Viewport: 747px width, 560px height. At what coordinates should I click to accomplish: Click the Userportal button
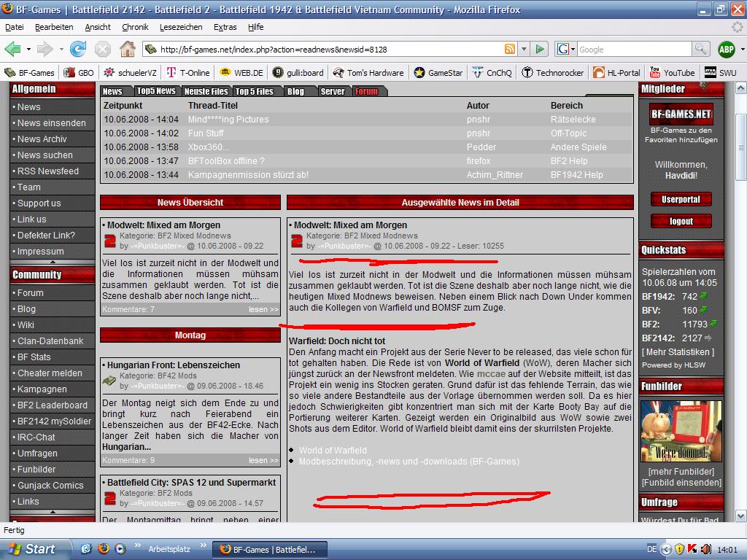click(681, 199)
